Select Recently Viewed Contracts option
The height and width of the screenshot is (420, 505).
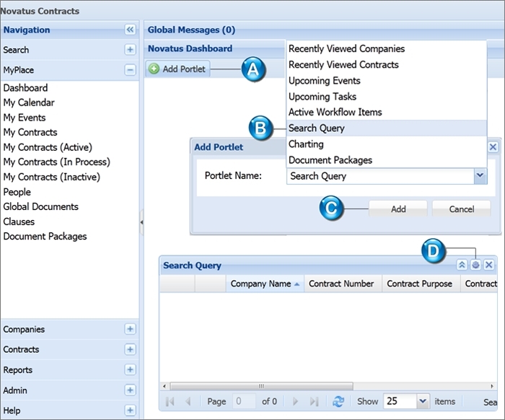click(387, 64)
